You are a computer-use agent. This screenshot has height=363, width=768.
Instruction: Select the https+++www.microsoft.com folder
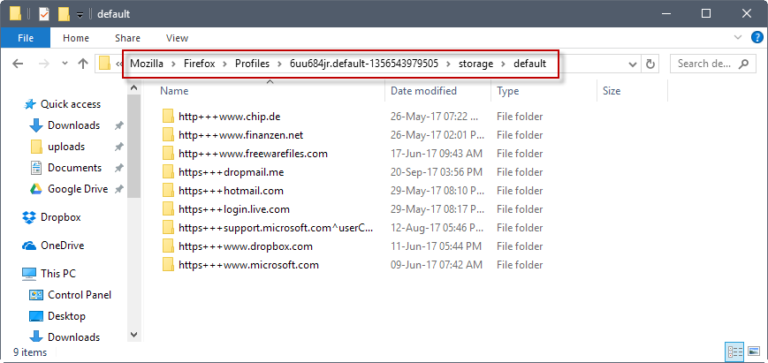click(249, 265)
